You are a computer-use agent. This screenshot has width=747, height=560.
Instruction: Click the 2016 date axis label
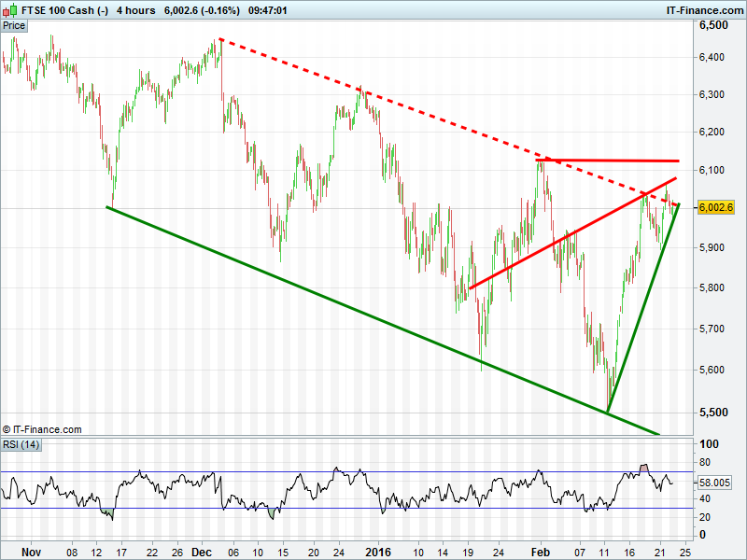(378, 553)
